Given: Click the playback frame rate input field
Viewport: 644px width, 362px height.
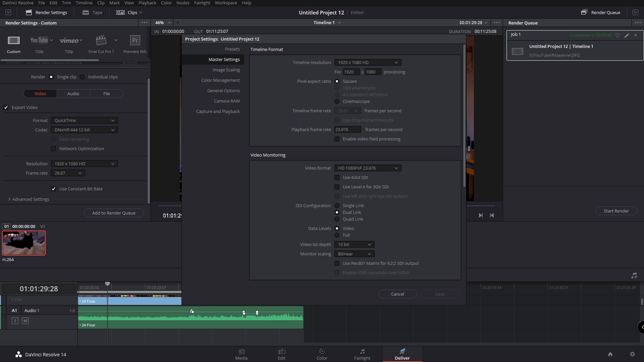Looking at the screenshot, I should point(347,129).
